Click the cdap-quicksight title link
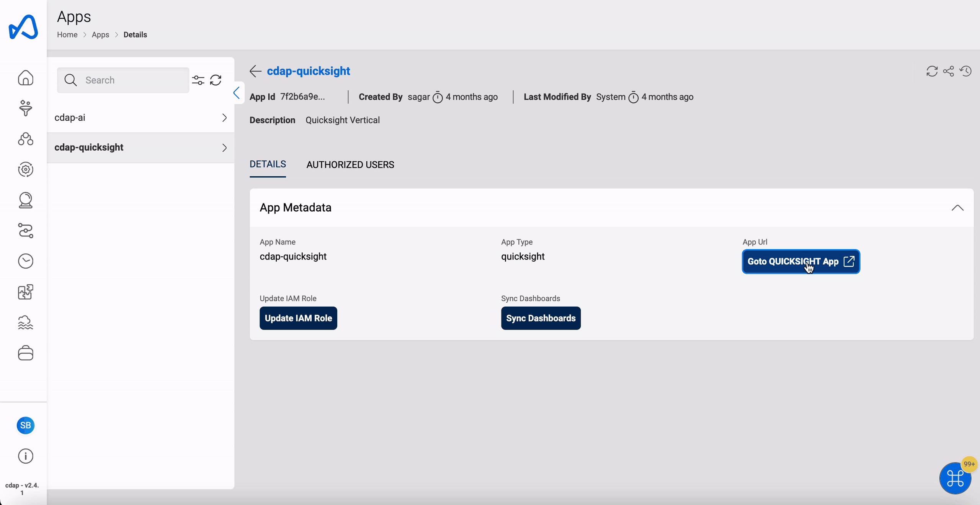The width and height of the screenshot is (980, 505). [308, 71]
